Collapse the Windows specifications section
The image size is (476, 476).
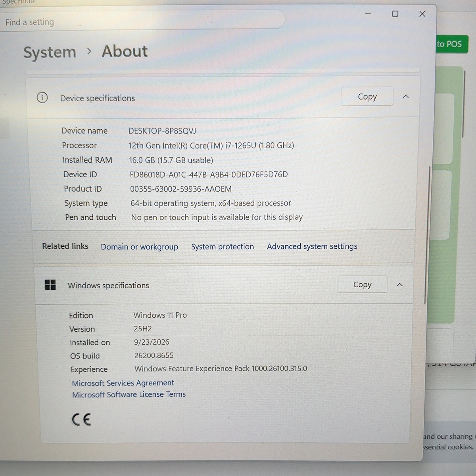[x=399, y=285]
